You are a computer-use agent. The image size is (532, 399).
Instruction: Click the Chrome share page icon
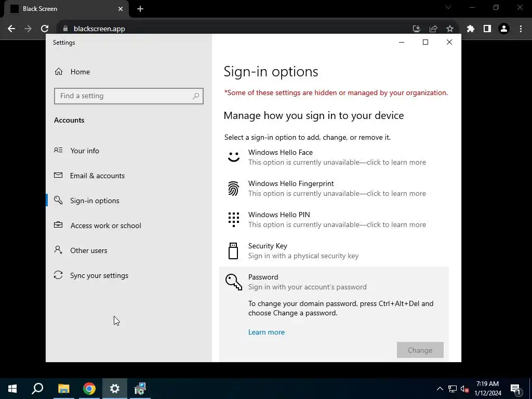(433, 29)
